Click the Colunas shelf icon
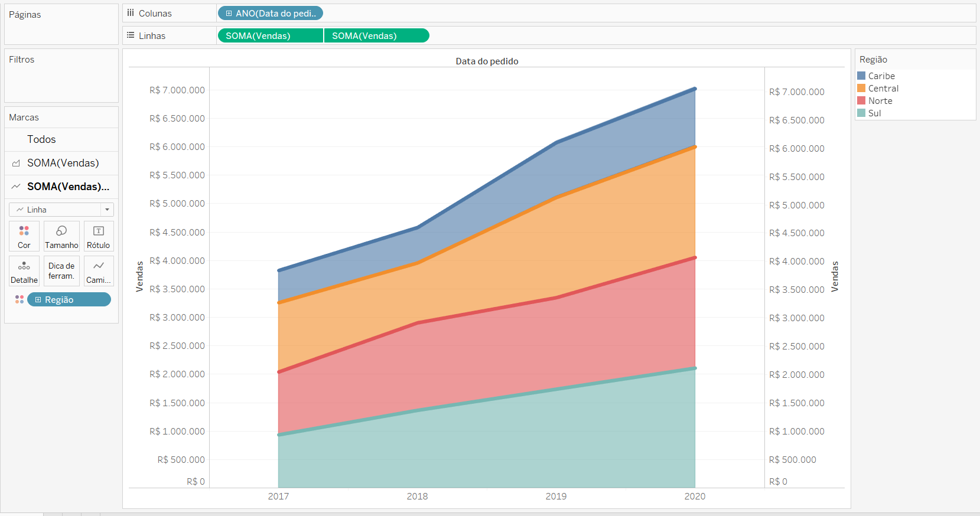 pos(131,13)
